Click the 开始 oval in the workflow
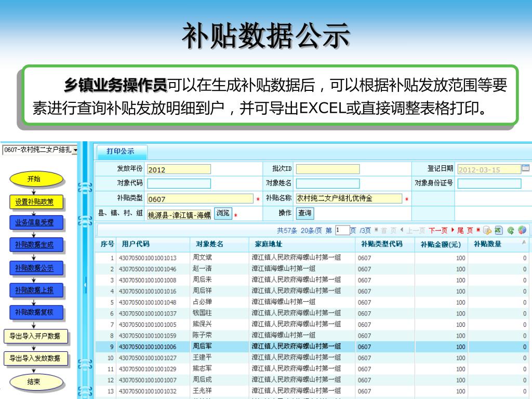 click(x=36, y=179)
